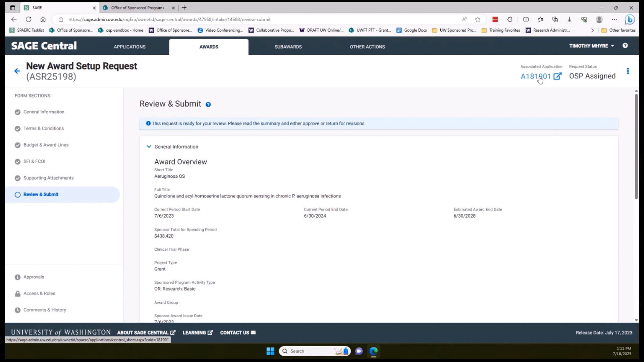Image resolution: width=644 pixels, height=362 pixels.
Task: Open Supporting Attachments section
Action: [x=48, y=178]
